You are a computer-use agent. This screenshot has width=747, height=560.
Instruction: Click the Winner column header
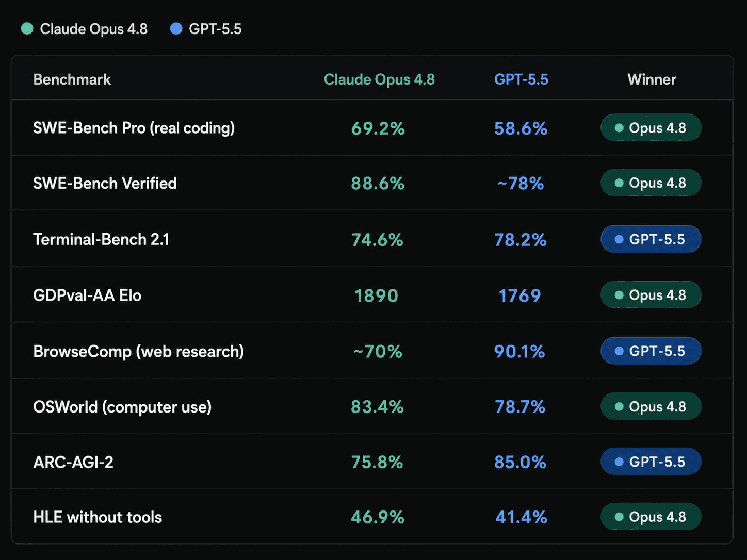coord(652,79)
